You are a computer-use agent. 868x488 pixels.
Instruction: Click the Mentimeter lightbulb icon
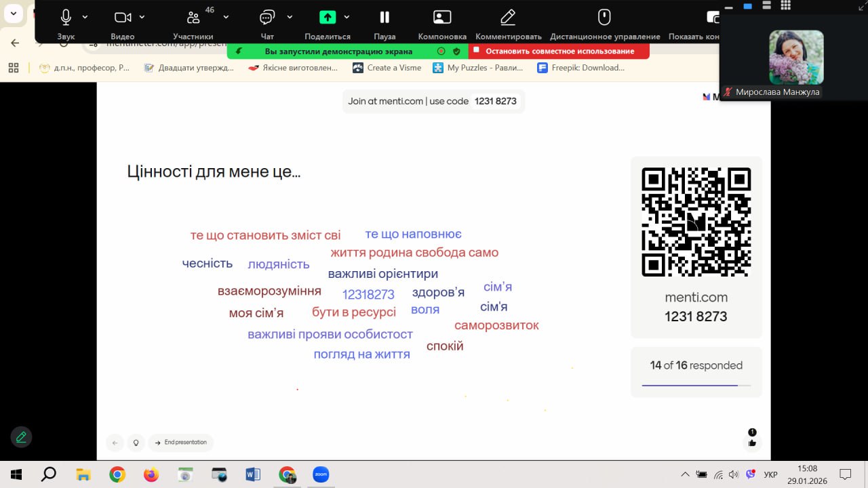(136, 443)
